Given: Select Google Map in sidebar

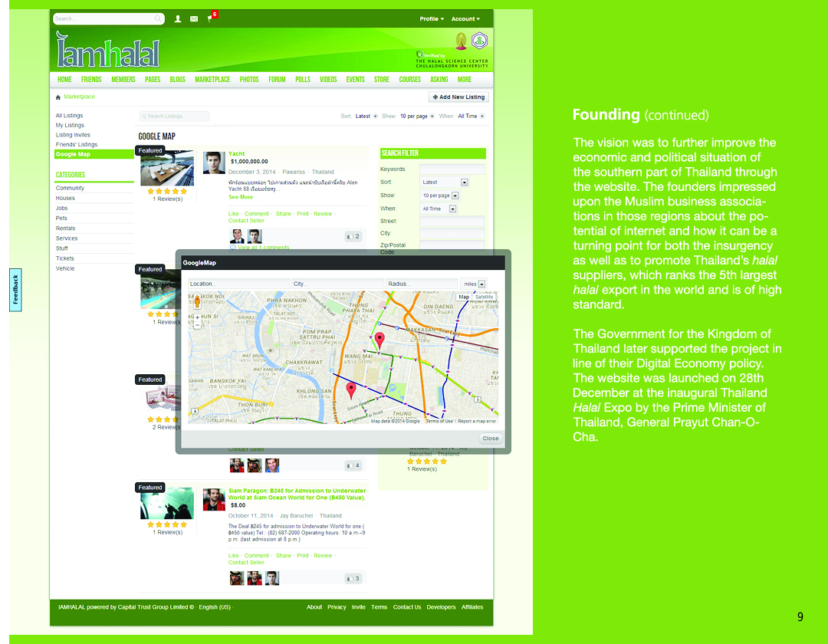Looking at the screenshot, I should tap(94, 154).
